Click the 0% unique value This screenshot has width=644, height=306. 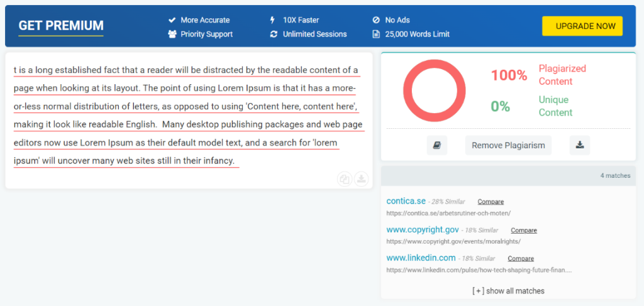coord(500,107)
